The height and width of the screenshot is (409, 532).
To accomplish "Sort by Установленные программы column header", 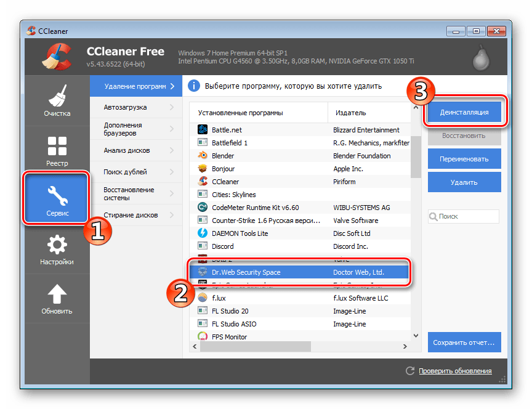I will (240, 113).
